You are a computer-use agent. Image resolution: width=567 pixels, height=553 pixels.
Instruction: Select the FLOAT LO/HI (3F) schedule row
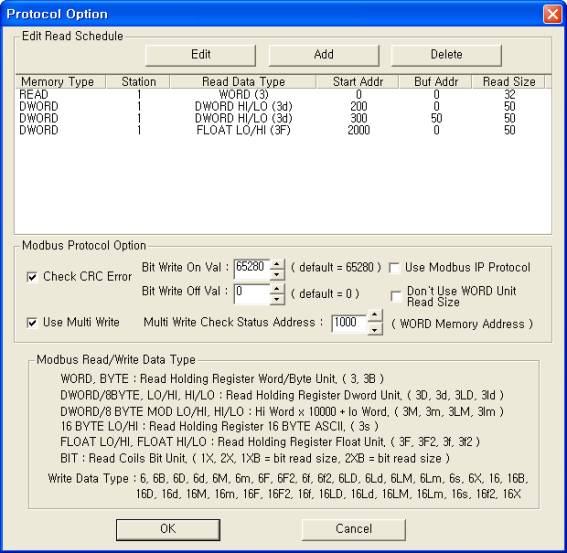click(283, 130)
